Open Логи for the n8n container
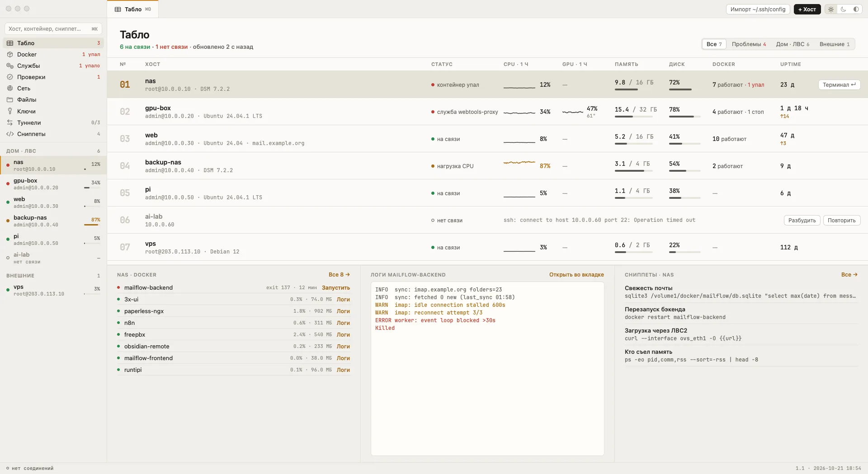Image resolution: width=868 pixels, height=474 pixels. coord(343,323)
